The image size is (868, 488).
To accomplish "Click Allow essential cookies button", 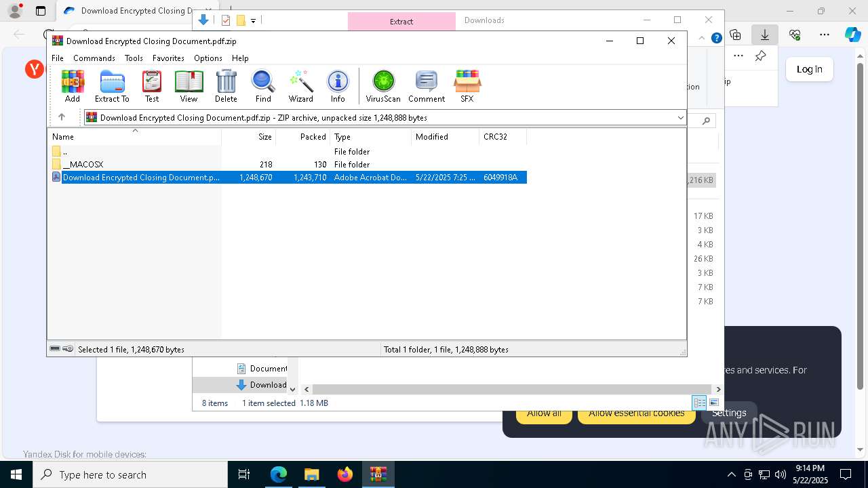I will point(636,413).
